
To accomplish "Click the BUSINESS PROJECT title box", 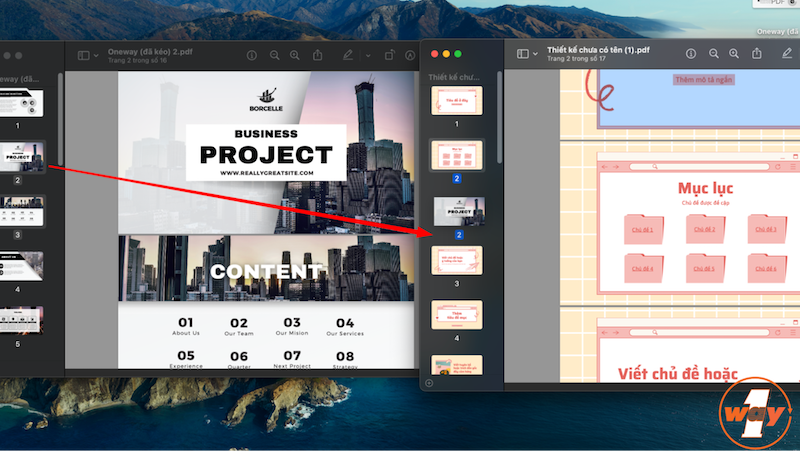I will 266,152.
